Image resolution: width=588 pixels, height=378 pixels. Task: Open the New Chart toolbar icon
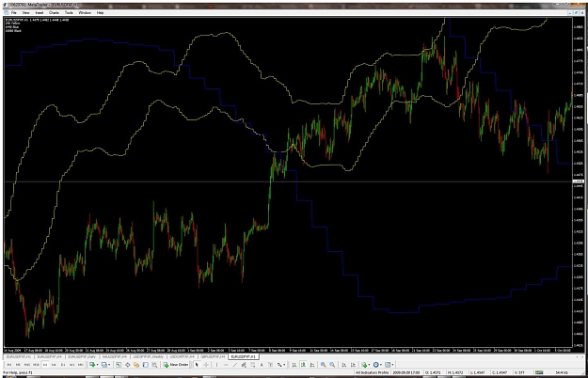91,365
